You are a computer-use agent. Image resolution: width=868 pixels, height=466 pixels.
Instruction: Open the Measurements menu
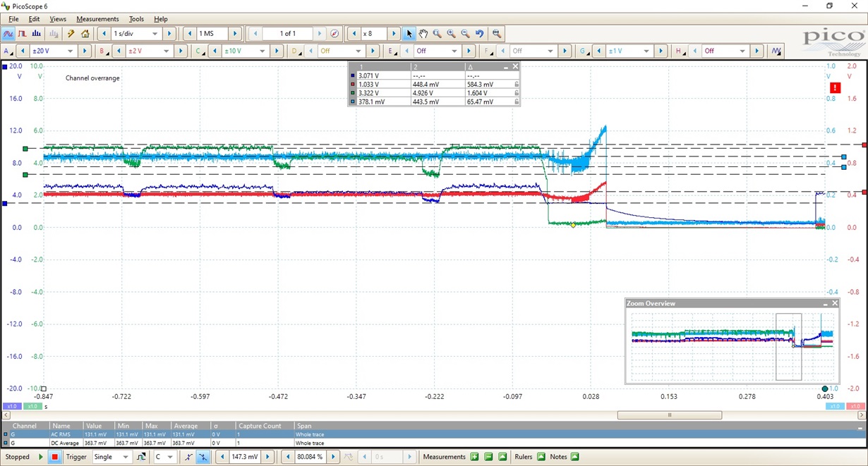tap(98, 19)
